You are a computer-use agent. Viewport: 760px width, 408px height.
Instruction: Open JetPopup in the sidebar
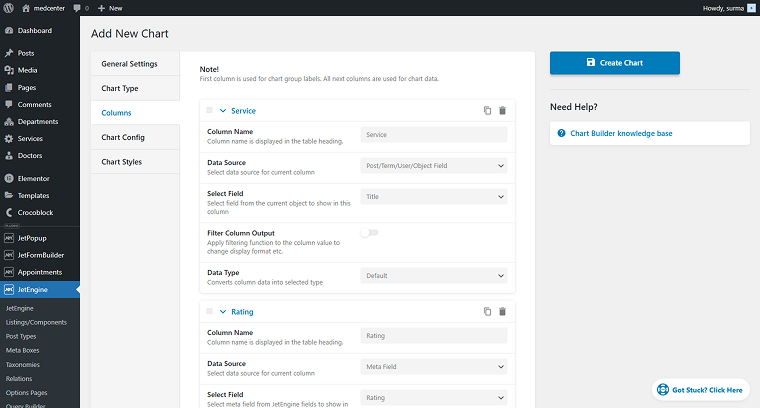click(x=40, y=238)
